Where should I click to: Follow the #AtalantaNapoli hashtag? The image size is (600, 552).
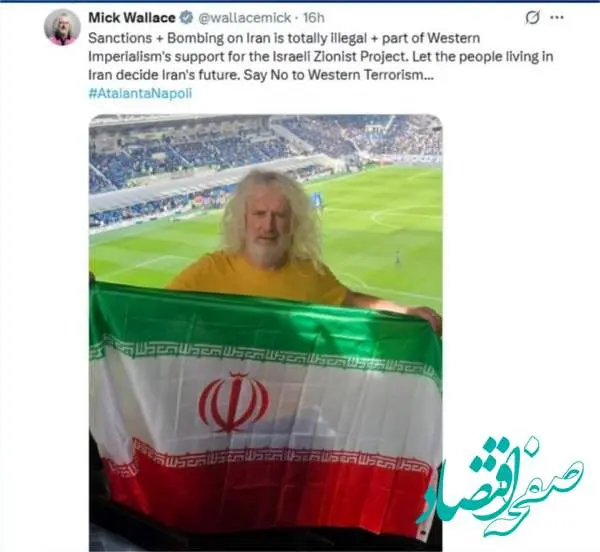pos(140,93)
